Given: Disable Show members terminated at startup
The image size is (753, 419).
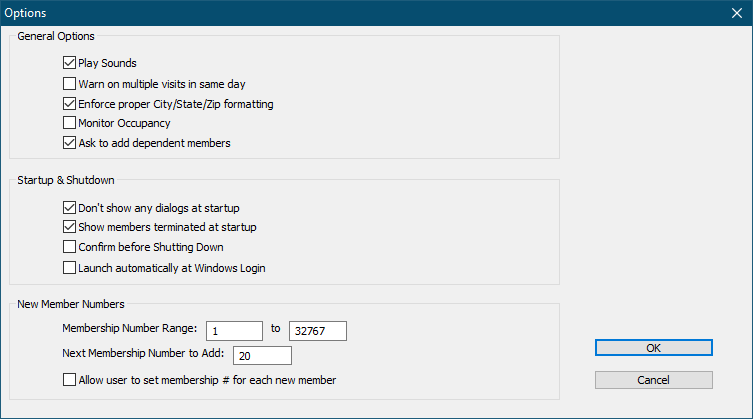Looking at the screenshot, I should (69, 228).
